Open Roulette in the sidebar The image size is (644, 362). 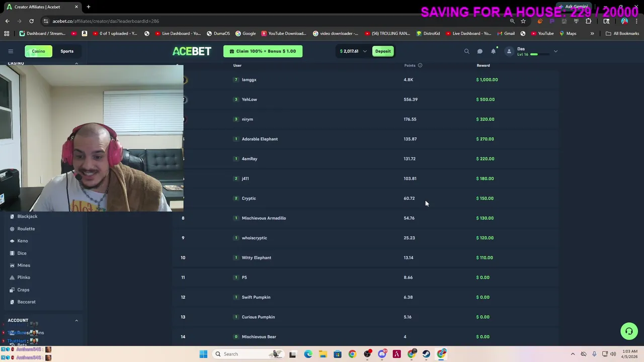tap(26, 229)
